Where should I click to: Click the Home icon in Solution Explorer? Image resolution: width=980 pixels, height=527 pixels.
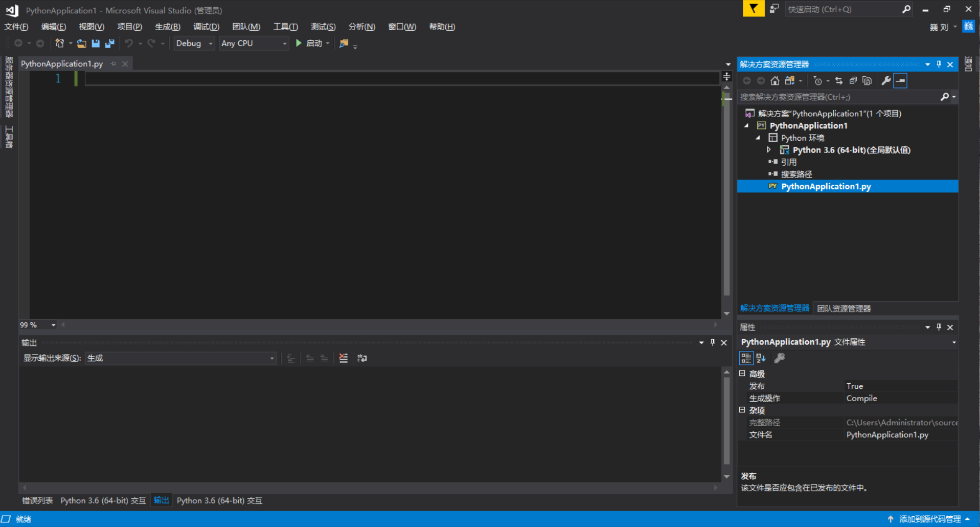(775, 80)
